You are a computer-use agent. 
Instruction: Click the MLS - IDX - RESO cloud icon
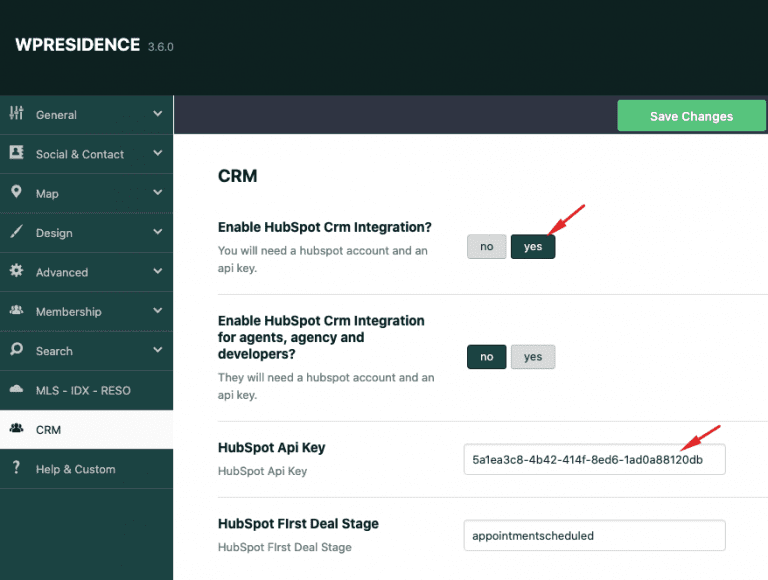[x=16, y=389]
